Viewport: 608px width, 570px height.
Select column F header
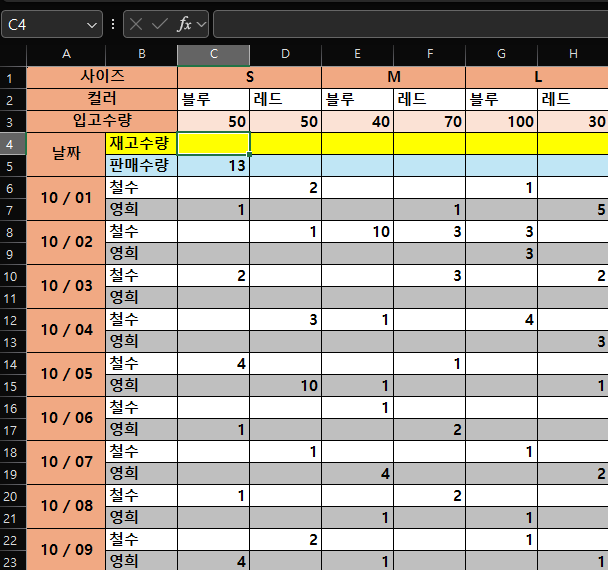point(430,54)
